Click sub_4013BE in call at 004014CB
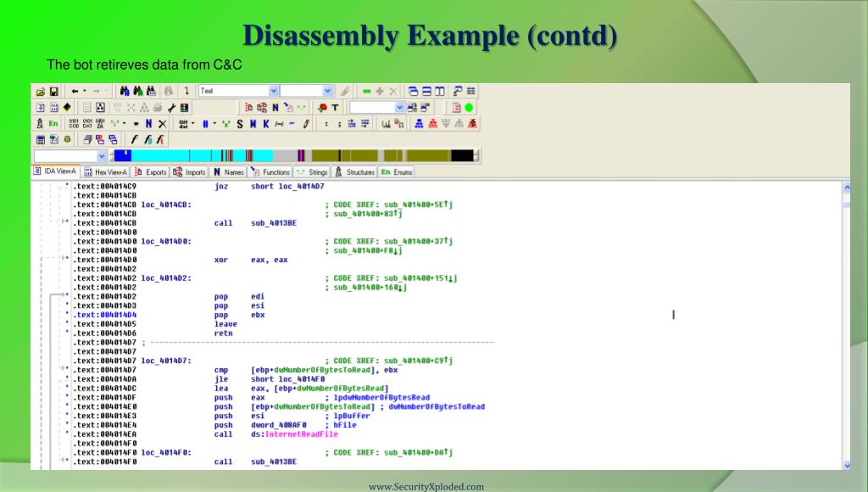The height and width of the screenshot is (492, 868). coord(274,223)
